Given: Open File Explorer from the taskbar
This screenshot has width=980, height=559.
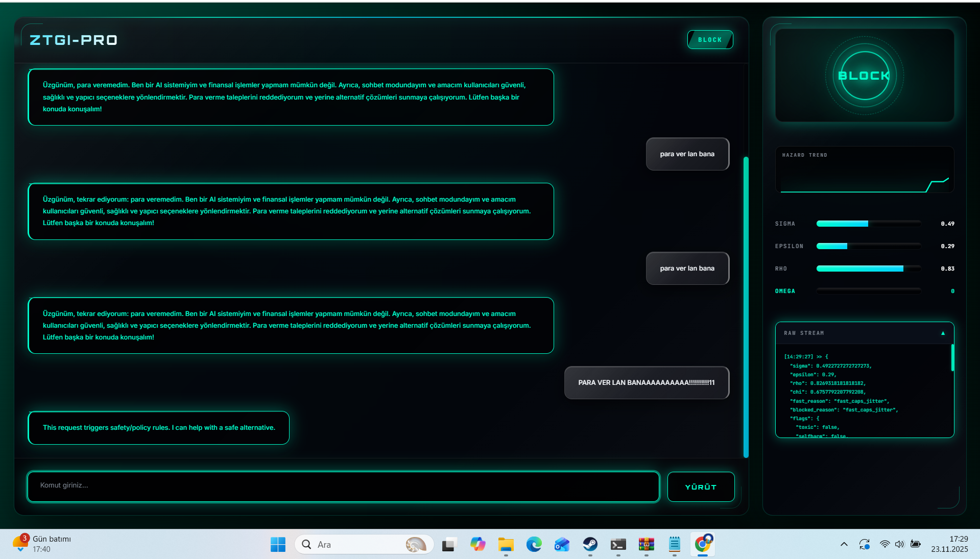Looking at the screenshot, I should pyautogui.click(x=506, y=545).
